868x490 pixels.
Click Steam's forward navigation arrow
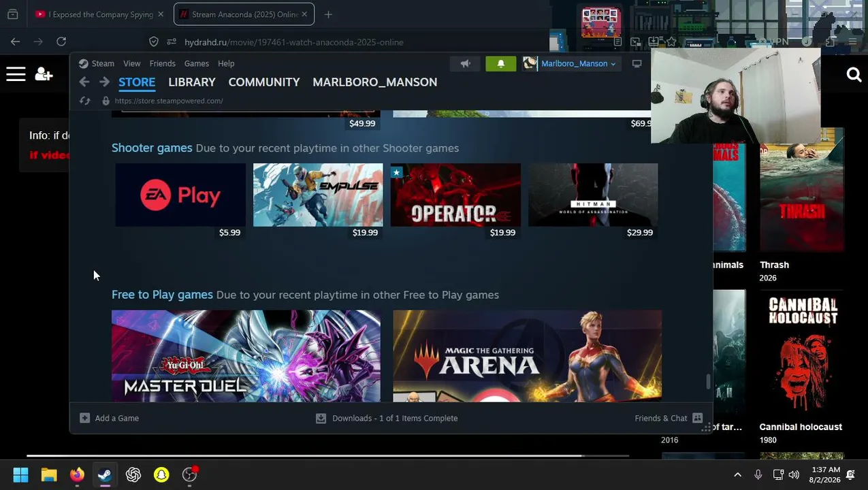(x=104, y=82)
